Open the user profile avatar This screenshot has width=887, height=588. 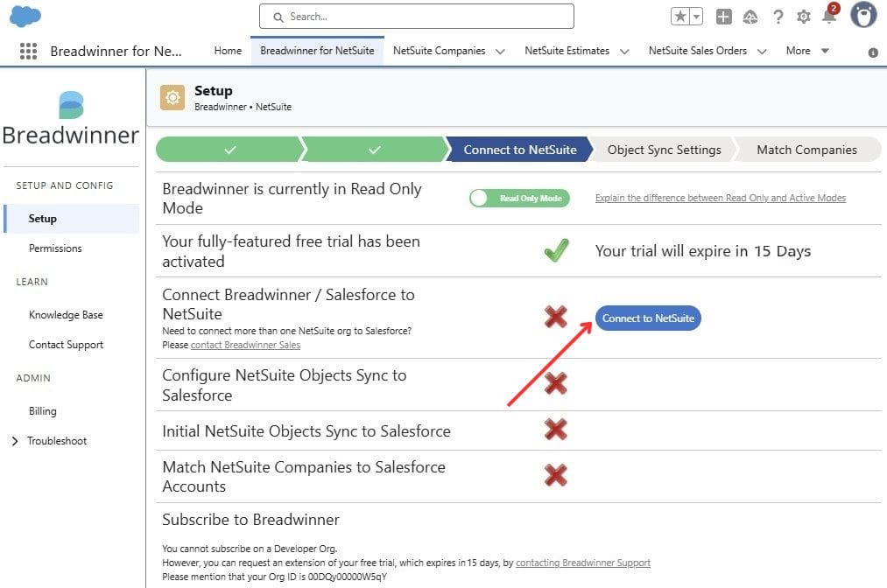(x=863, y=15)
